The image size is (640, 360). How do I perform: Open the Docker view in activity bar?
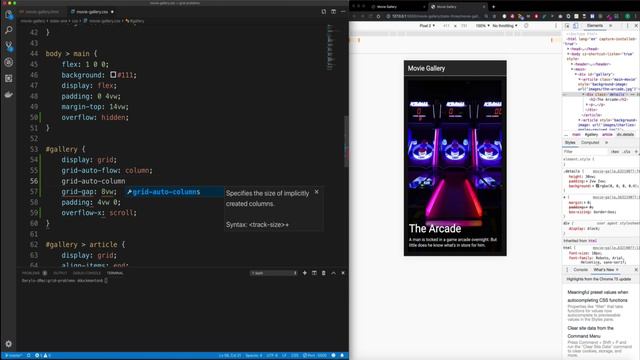tap(9, 95)
